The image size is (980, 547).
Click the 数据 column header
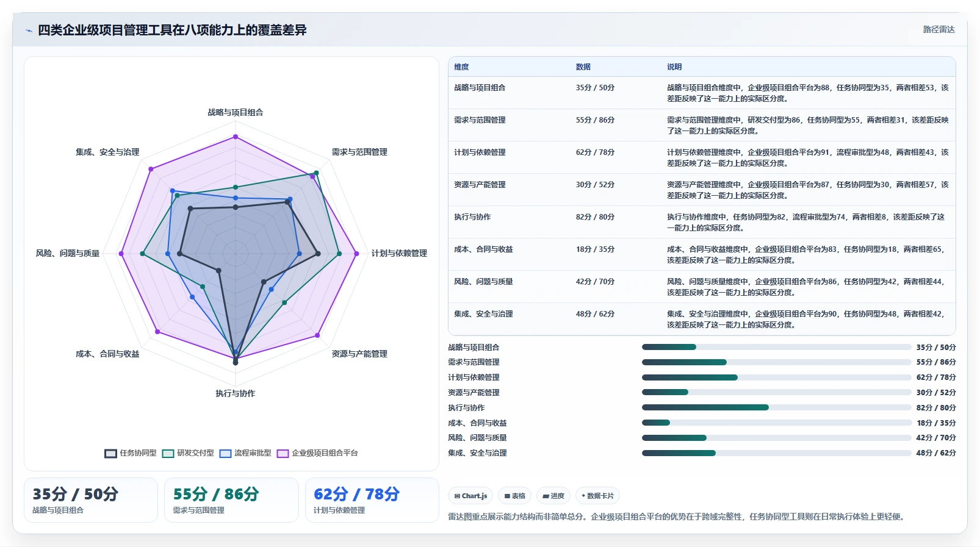pos(583,67)
